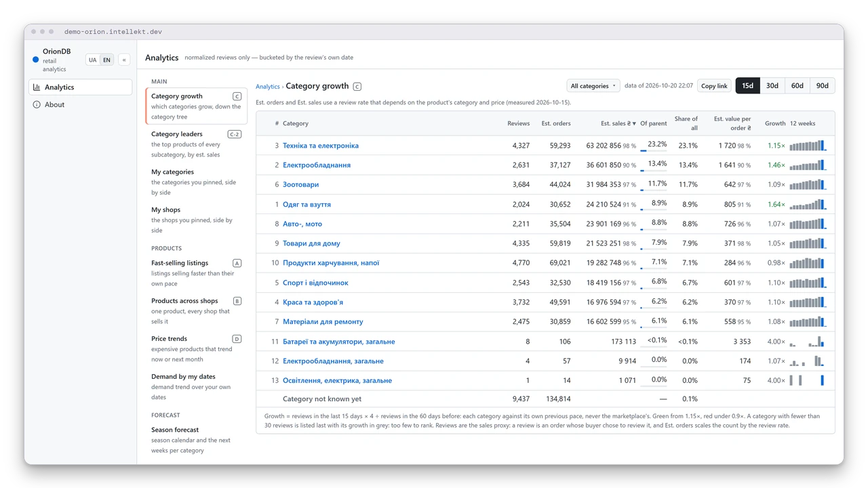Collapse the sidebar with the double-chevron button
This screenshot has width=868, height=488.
coord(124,60)
